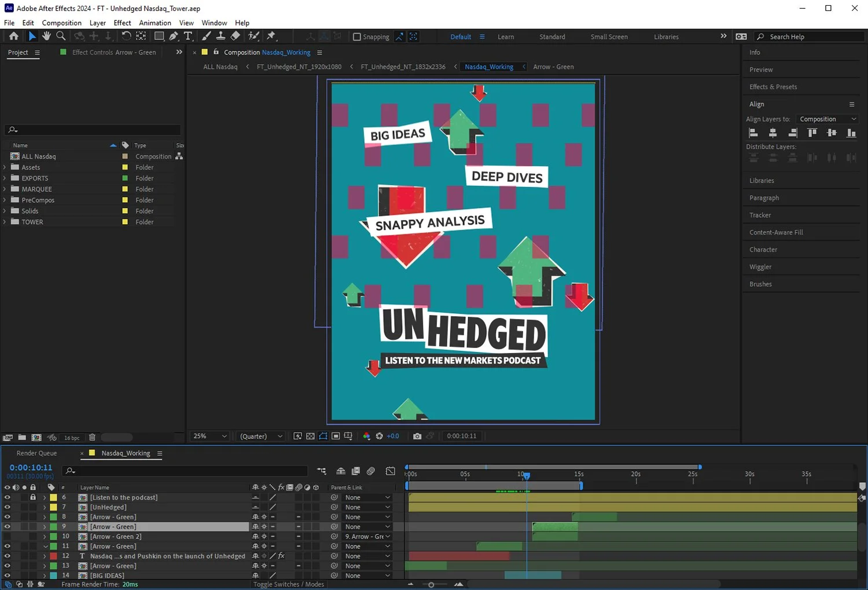Enable the Snapping checkbox
Image resolution: width=868 pixels, height=590 pixels.
click(x=357, y=36)
